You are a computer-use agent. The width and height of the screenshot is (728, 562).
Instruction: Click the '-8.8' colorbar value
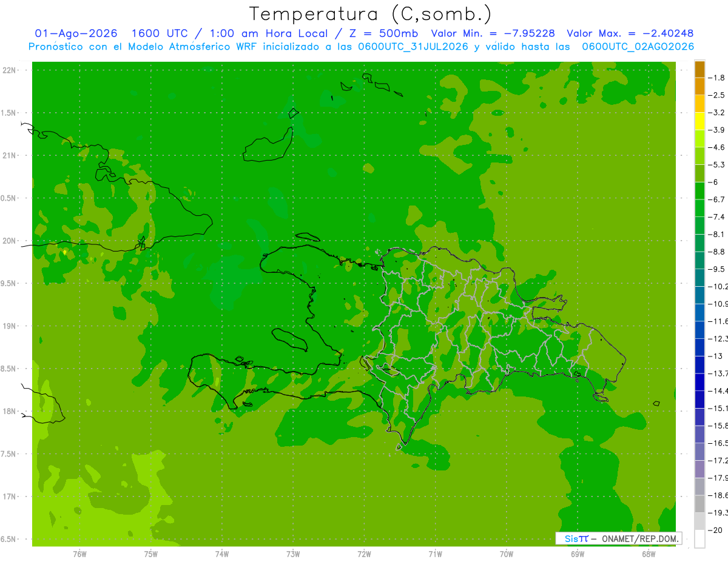coord(717,252)
